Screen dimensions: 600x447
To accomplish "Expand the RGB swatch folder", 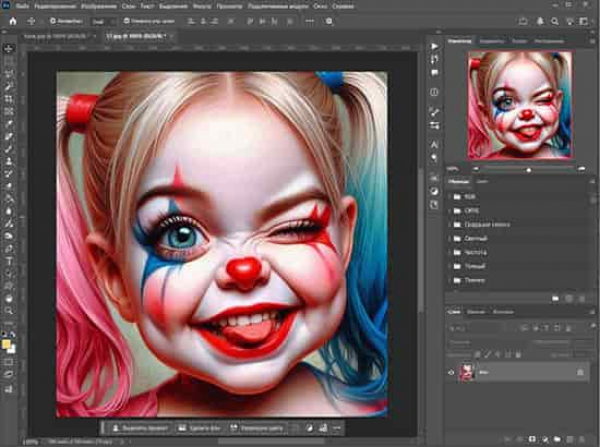I will (449, 197).
